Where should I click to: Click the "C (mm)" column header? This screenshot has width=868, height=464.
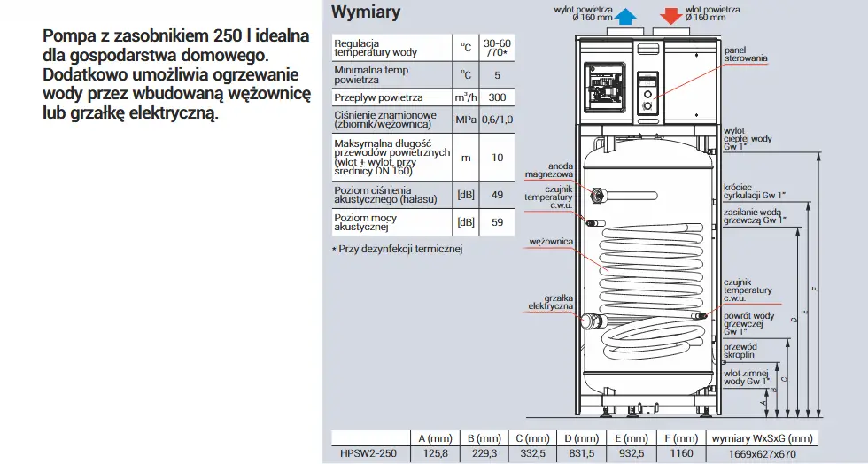tap(532, 438)
